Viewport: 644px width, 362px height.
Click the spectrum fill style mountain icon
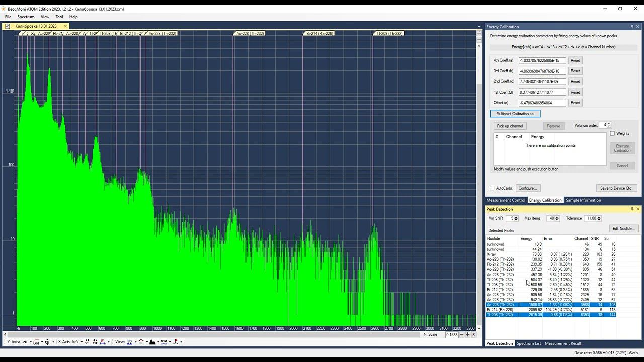[x=152, y=342]
